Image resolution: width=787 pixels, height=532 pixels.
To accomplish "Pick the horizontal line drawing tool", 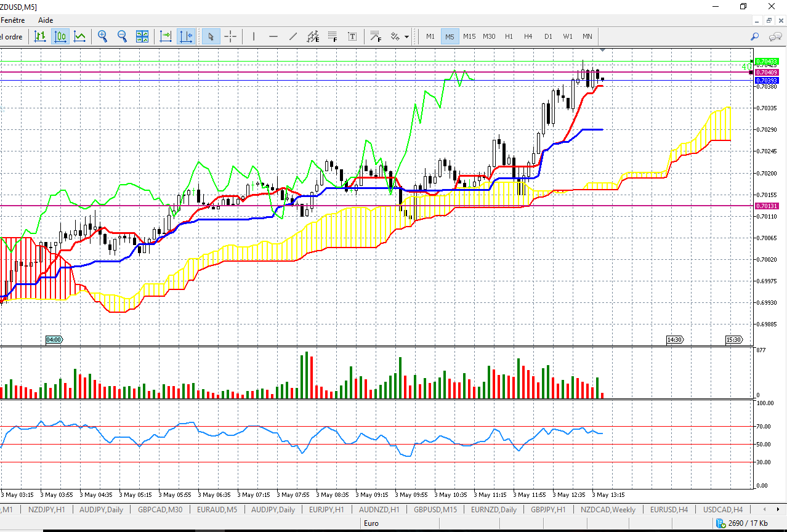I will coord(273,36).
